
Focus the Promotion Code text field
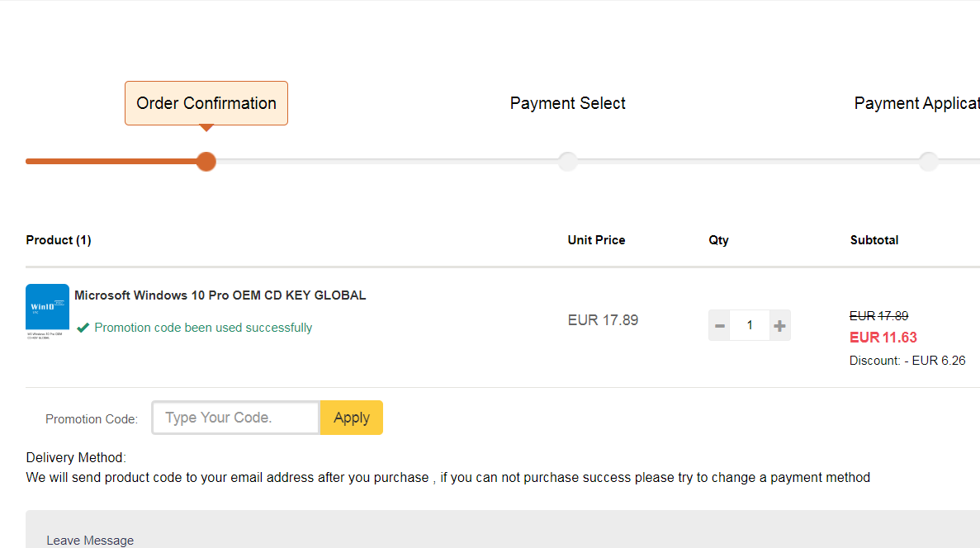pos(235,418)
